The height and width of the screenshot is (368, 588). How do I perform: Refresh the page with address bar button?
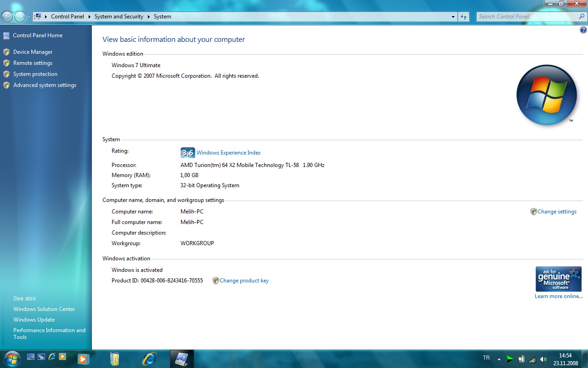[x=464, y=17]
